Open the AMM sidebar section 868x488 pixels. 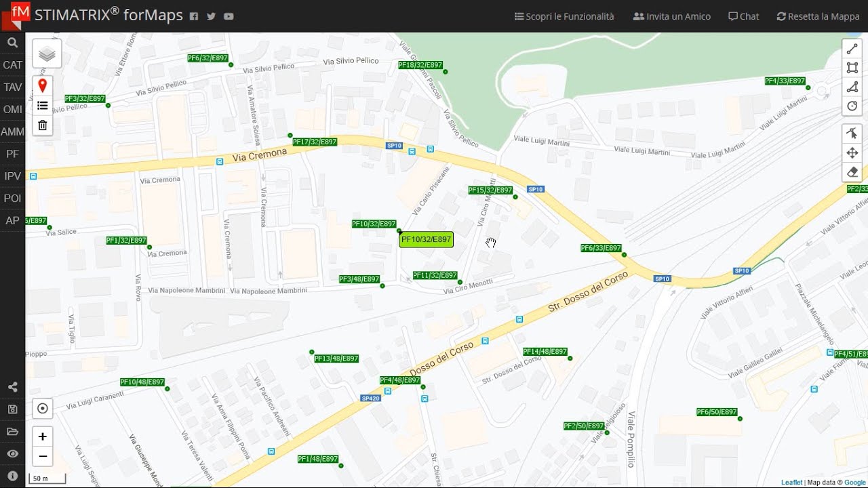tap(12, 132)
